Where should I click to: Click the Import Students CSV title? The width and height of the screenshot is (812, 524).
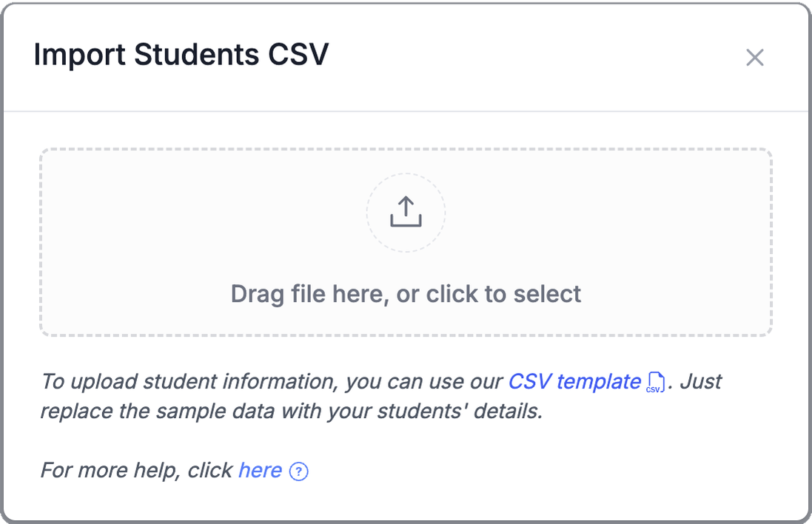(182, 55)
